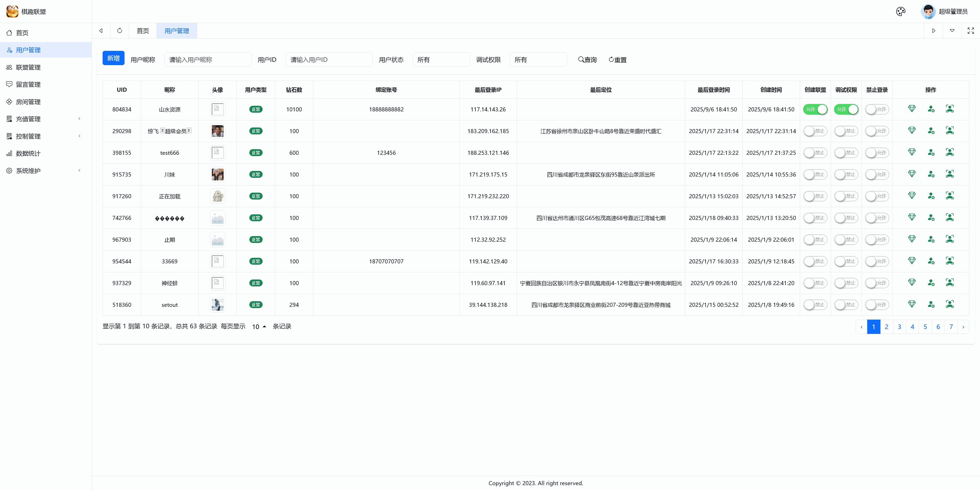Click the refresh tab icon

(119, 30)
